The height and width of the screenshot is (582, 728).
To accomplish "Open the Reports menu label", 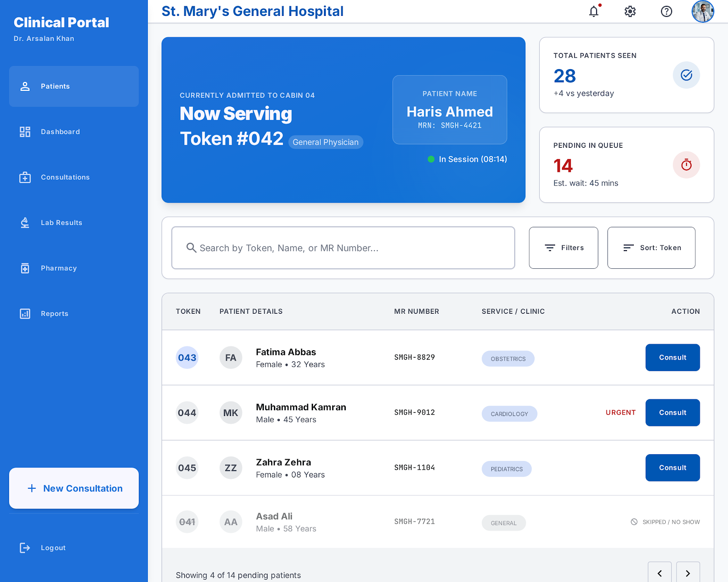I will pos(55,314).
